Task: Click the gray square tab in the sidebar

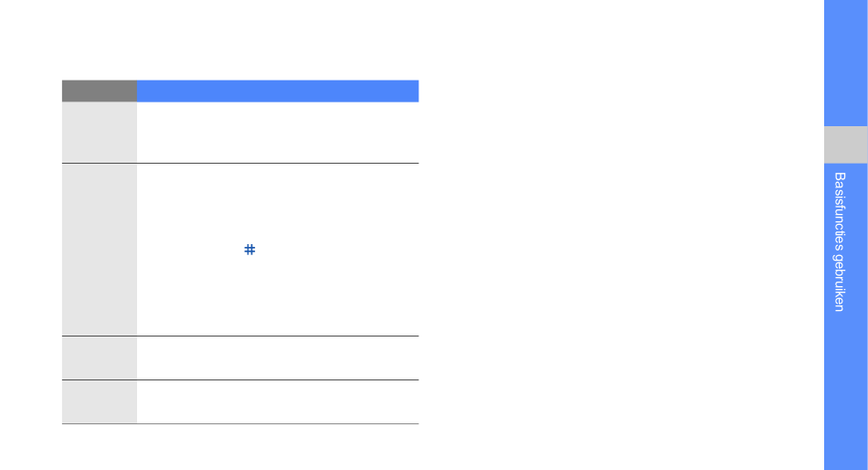Action: click(845, 144)
